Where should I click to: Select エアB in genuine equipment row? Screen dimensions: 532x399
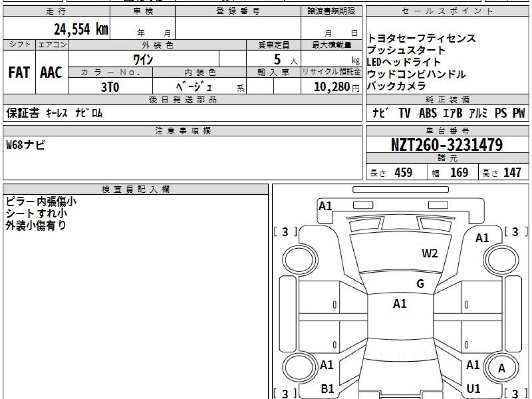point(453,113)
